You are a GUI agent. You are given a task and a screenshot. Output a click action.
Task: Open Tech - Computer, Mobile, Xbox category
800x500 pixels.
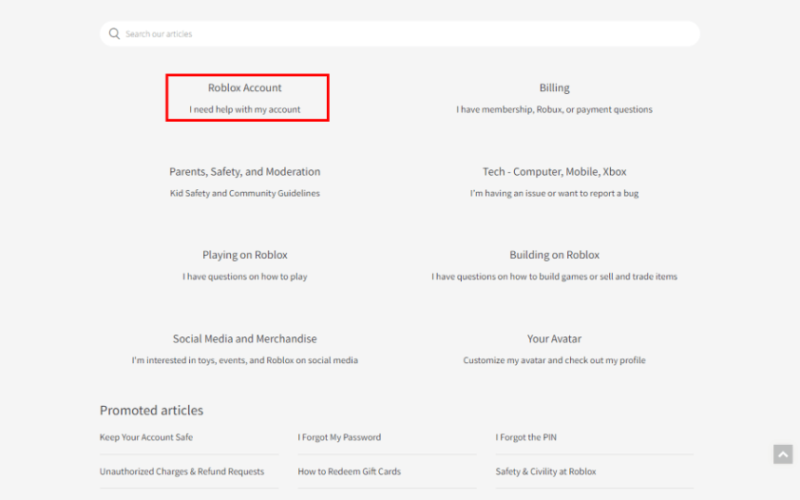pyautogui.click(x=554, y=171)
